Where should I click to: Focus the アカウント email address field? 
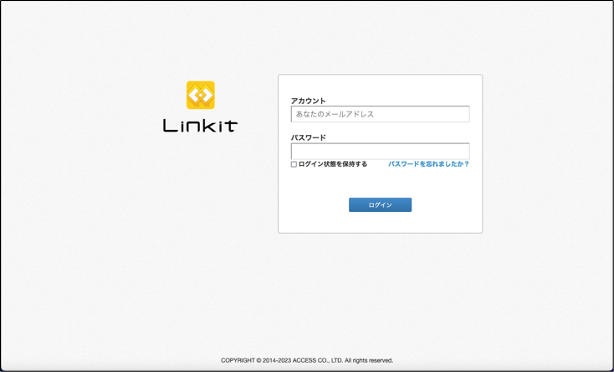380,114
